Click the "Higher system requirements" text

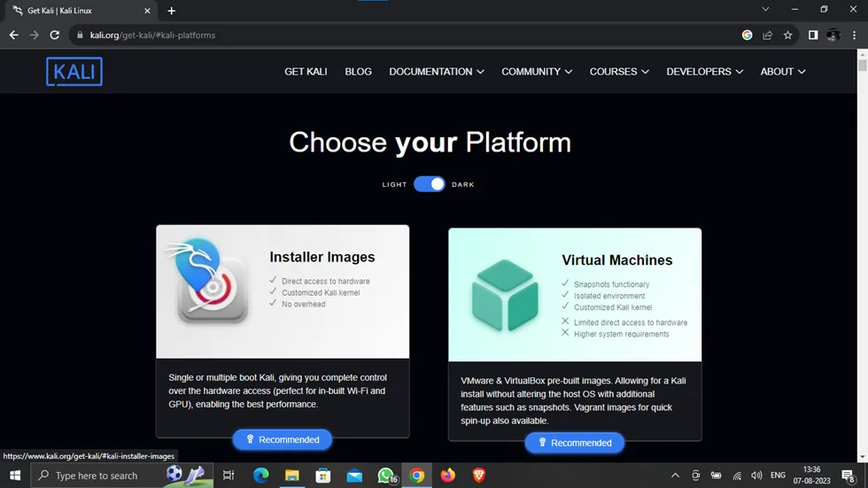coord(621,334)
